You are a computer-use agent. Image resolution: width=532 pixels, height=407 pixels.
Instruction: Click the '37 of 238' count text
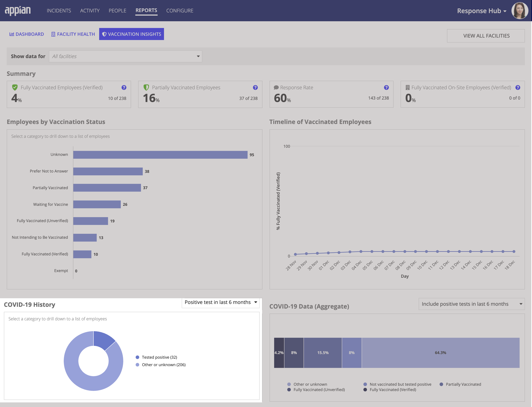click(x=248, y=98)
